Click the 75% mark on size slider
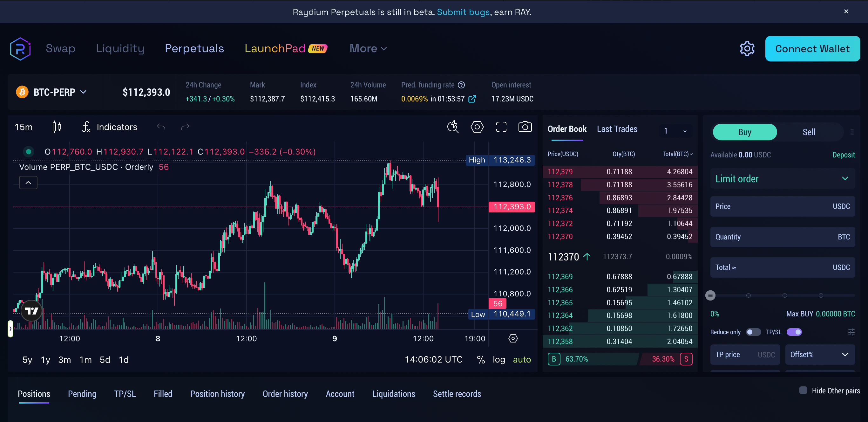This screenshot has height=422, width=868. 821,295
